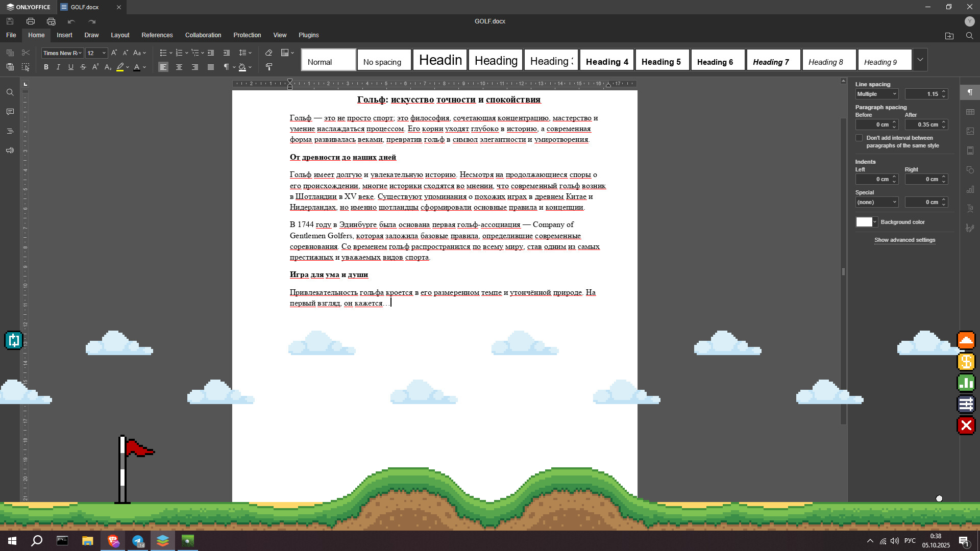The width and height of the screenshot is (980, 551).
Task: Open the Insert tab
Action: click(64, 35)
